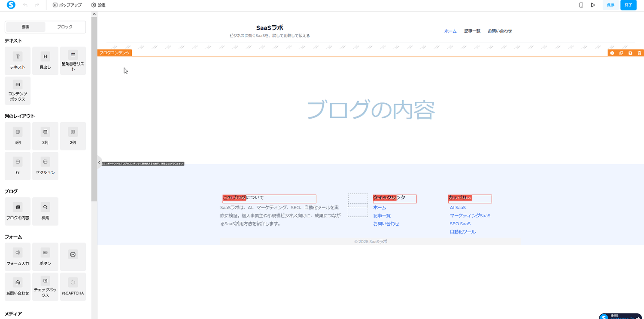Select the SaaSラボは footer description paragraph
This screenshot has height=319, width=644.
pos(280,215)
